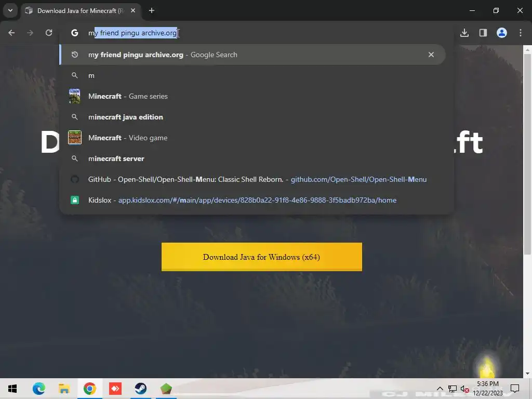Click magnifier icon beside 'minecraft java edition'
The height and width of the screenshot is (399, 532).
point(75,117)
